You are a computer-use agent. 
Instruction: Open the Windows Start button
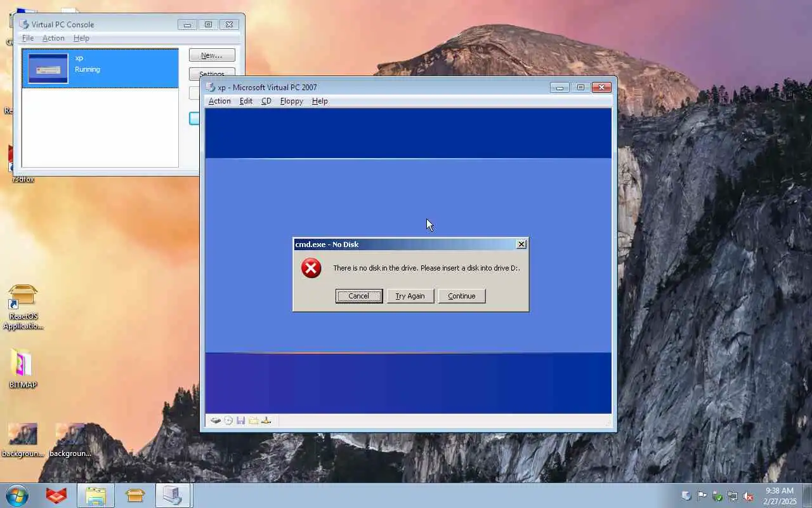(x=17, y=495)
